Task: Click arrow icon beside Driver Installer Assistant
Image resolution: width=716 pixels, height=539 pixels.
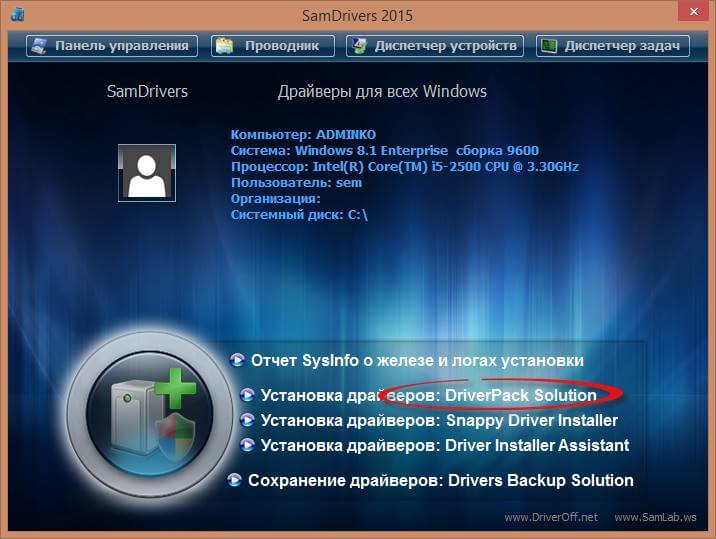Action: pos(247,444)
